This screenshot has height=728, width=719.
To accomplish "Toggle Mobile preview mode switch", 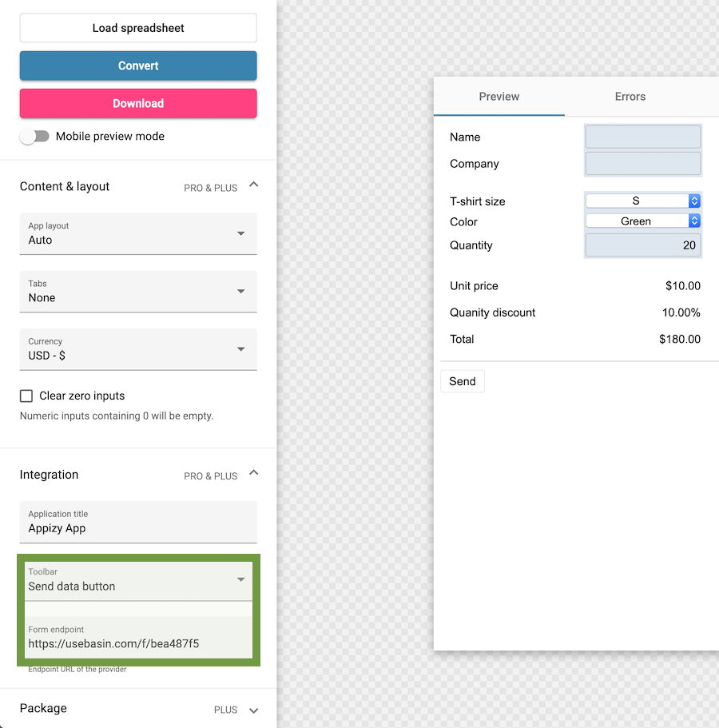I will tap(35, 136).
